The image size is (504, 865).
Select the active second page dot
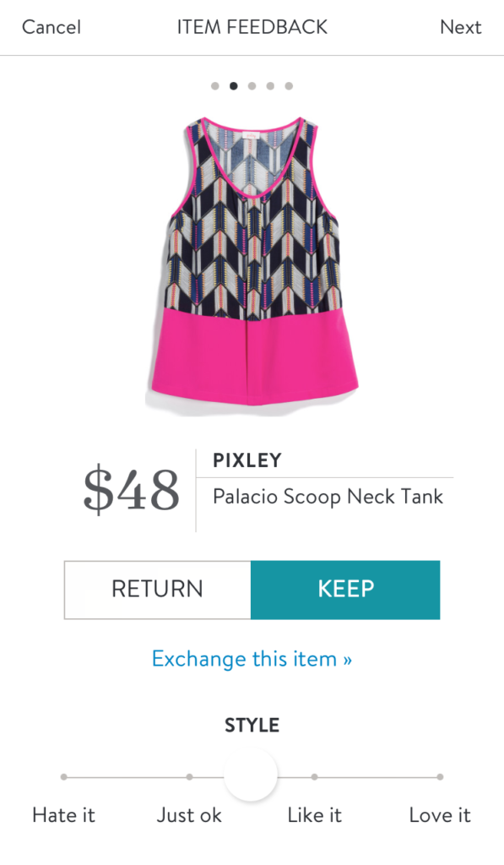click(234, 86)
